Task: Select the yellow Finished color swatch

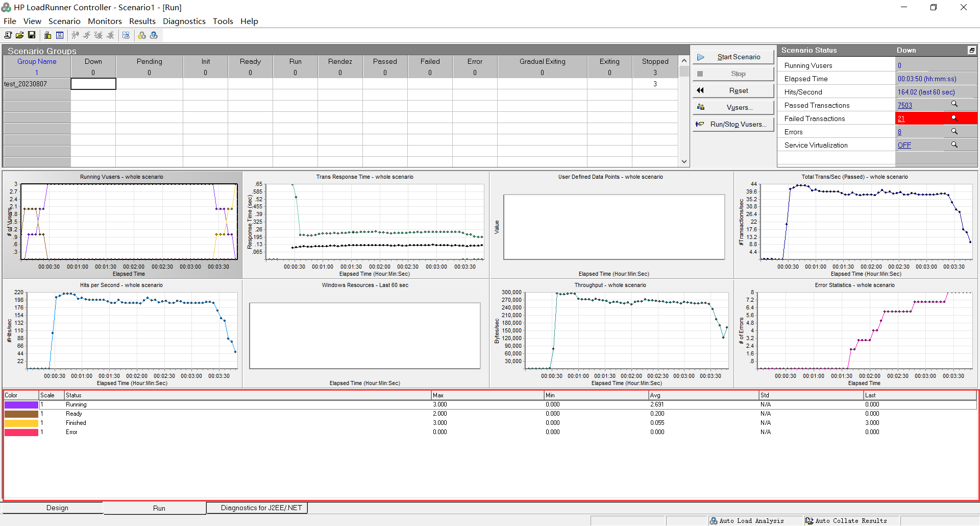Action: tap(21, 423)
